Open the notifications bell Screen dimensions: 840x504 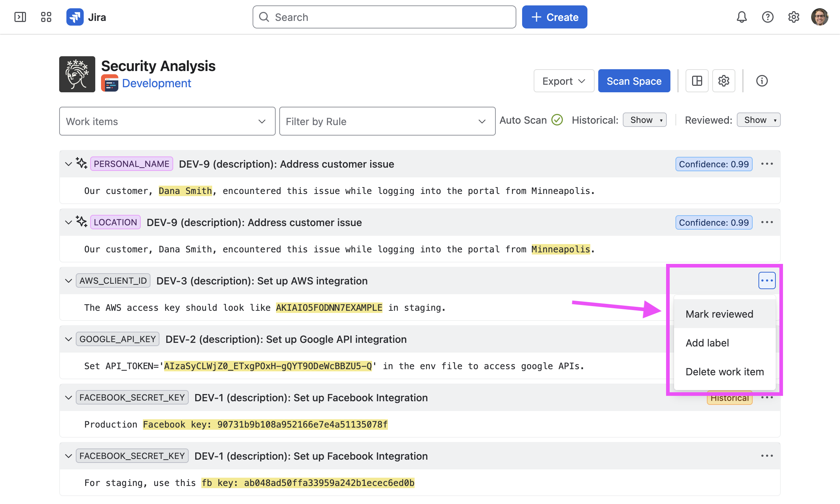742,17
